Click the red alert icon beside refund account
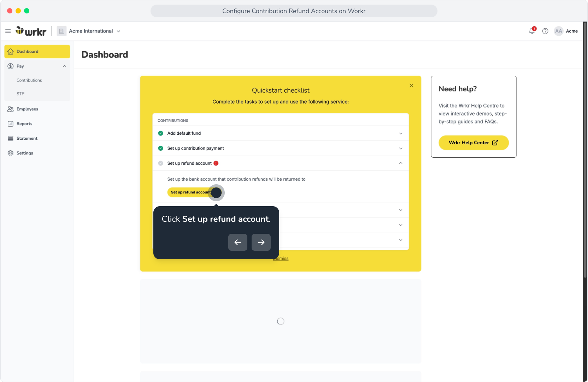This screenshot has height=382, width=588. [216, 163]
